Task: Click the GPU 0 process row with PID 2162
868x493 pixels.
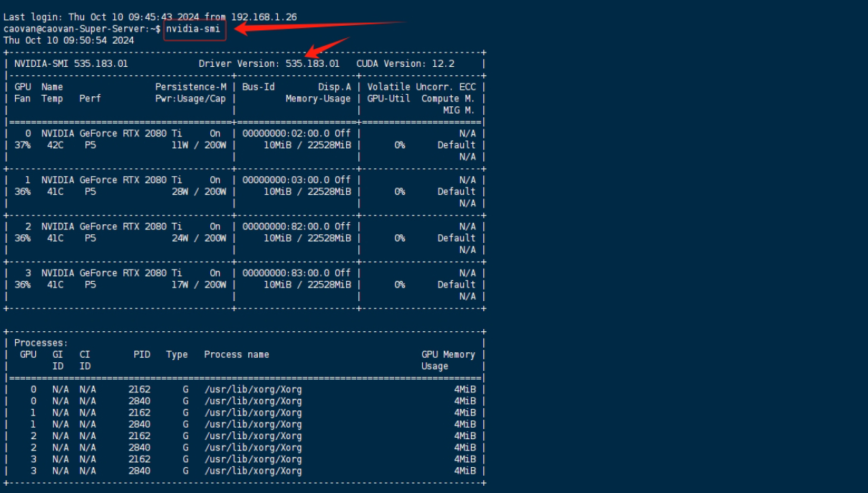Action: [245, 390]
